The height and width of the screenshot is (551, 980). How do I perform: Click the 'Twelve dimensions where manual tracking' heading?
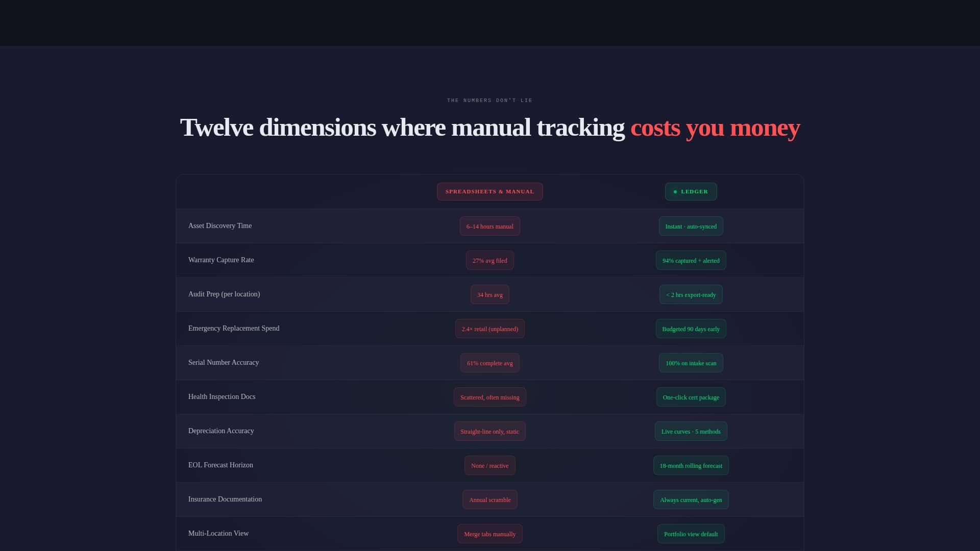[x=402, y=127]
